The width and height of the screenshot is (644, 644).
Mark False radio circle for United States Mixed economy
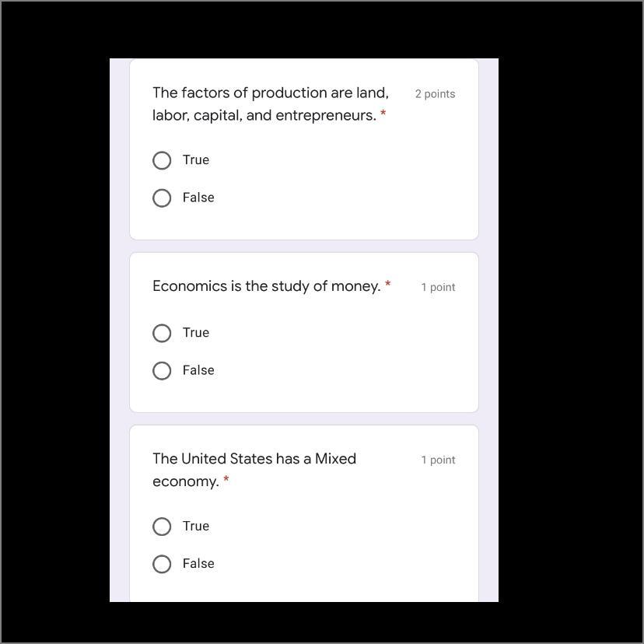(x=162, y=564)
